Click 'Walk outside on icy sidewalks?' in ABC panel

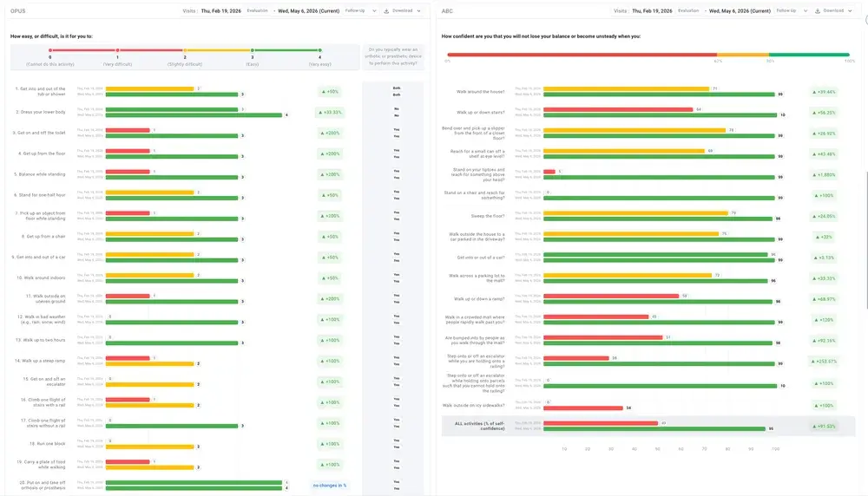pyautogui.click(x=473, y=405)
